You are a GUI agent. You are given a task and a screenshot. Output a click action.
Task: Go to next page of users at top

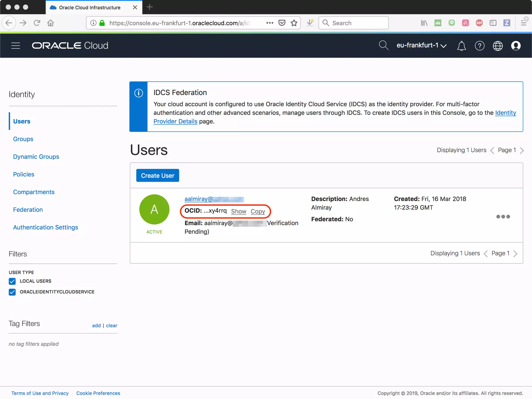click(x=522, y=150)
